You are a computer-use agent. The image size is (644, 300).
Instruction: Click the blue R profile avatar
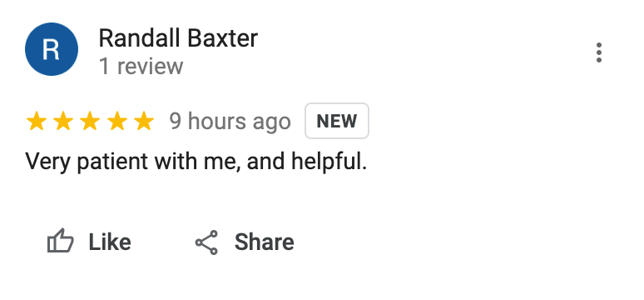52,49
